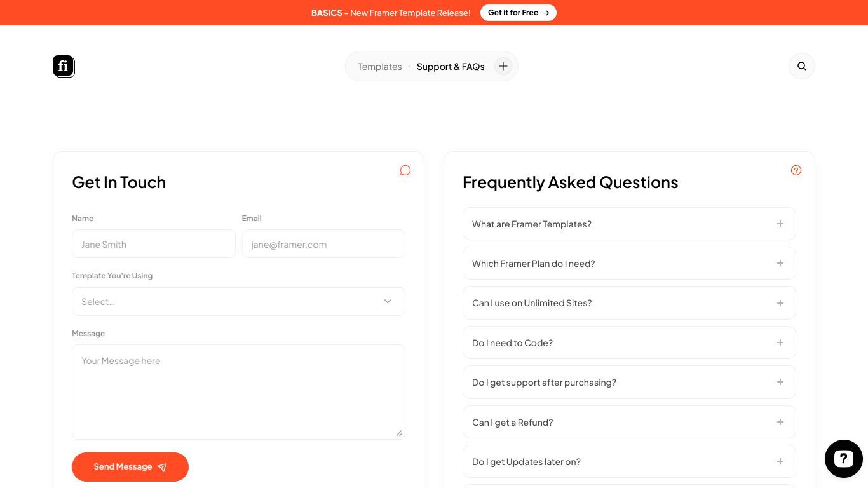Expand "What are Framer Templates?" question
Viewport: 868px width, 488px height.
pyautogui.click(x=629, y=224)
